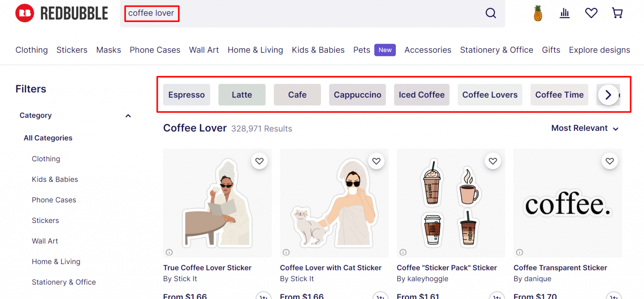Screen dimensions: 644x299
Task: Favorite the Coffee Sticker Pack design
Action: coord(493,161)
